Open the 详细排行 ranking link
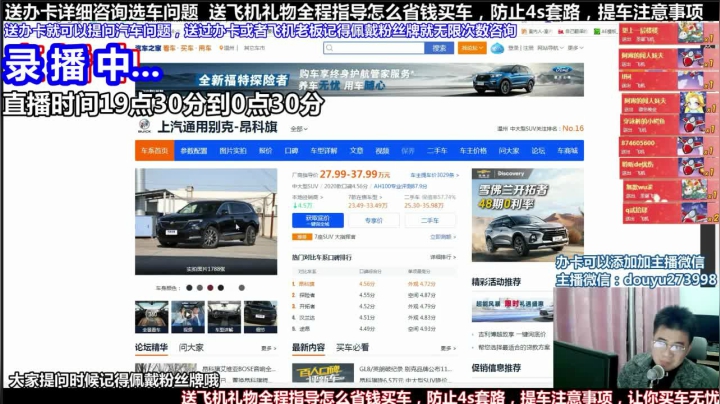The height and width of the screenshot is (404, 720). coord(443,257)
